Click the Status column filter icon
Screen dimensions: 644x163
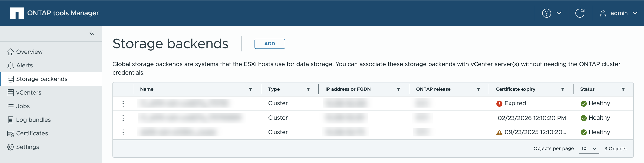623,89
